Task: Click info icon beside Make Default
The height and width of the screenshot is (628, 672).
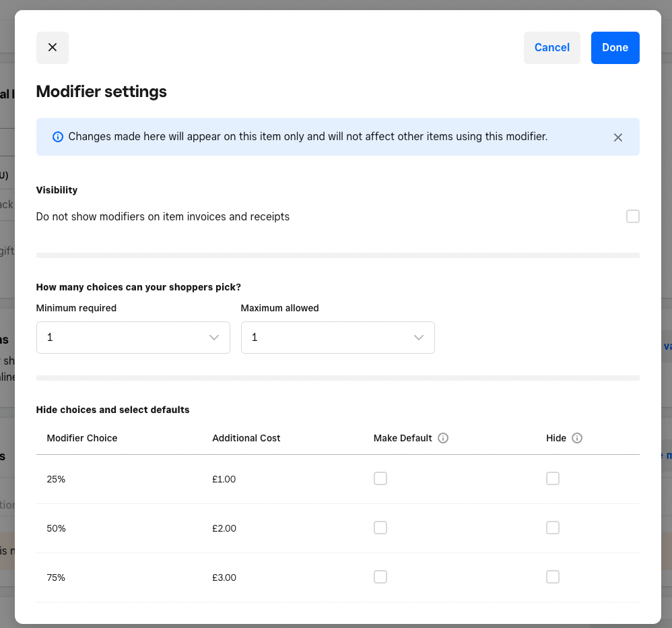Action: pos(443,438)
